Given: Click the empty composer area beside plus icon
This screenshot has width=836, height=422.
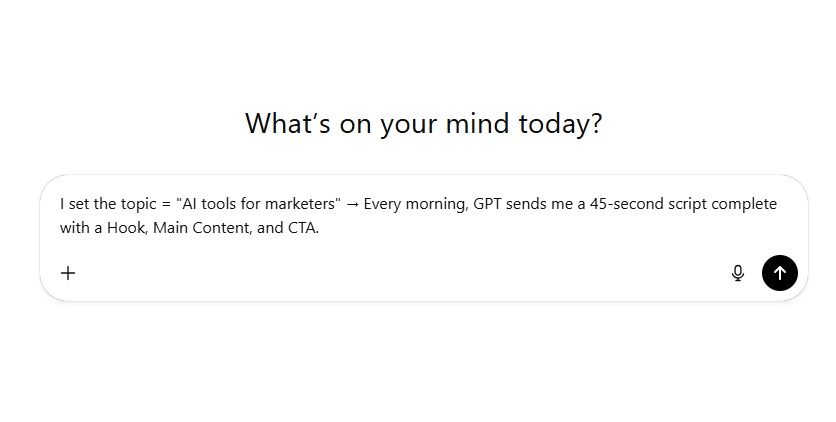Looking at the screenshot, I should 400,273.
